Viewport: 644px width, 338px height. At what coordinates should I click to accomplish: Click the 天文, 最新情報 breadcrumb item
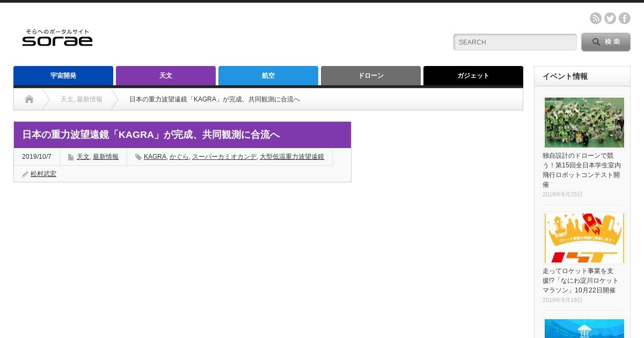tap(82, 99)
